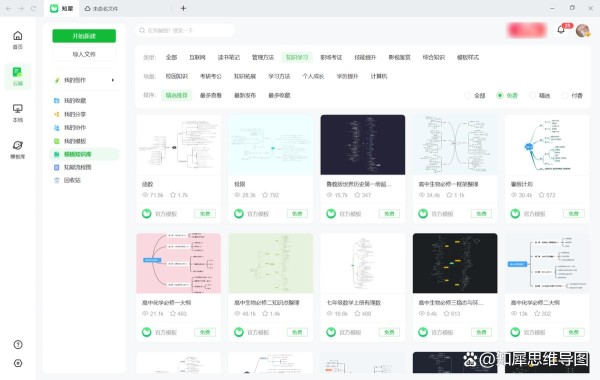Click the green 开始新建 button
This screenshot has height=380, width=600.
(x=84, y=36)
